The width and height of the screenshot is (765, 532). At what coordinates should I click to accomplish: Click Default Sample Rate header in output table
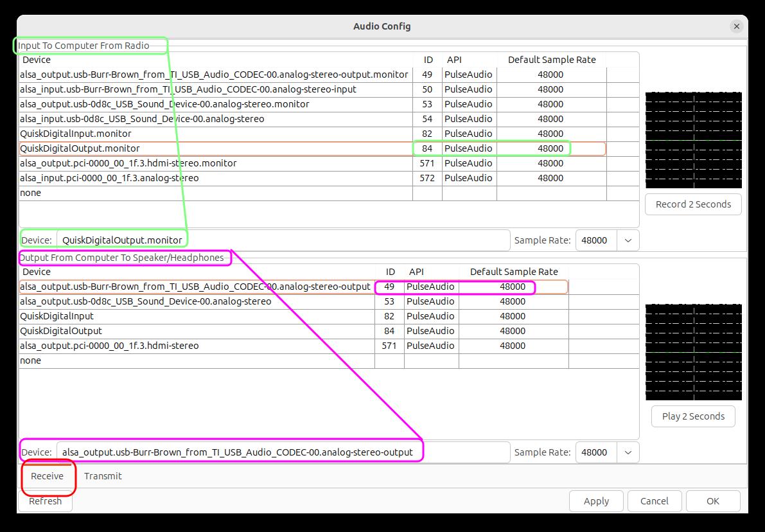point(514,272)
